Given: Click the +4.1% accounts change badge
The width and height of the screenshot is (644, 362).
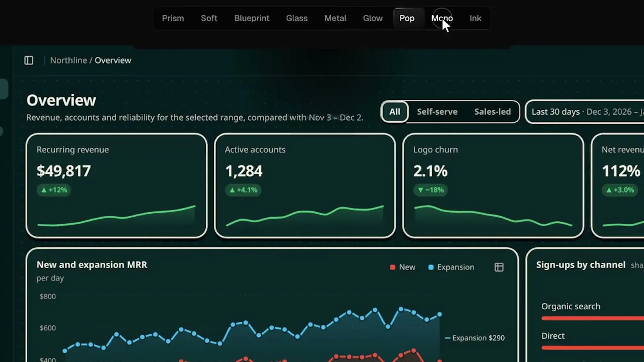Looking at the screenshot, I should pyautogui.click(x=243, y=190).
